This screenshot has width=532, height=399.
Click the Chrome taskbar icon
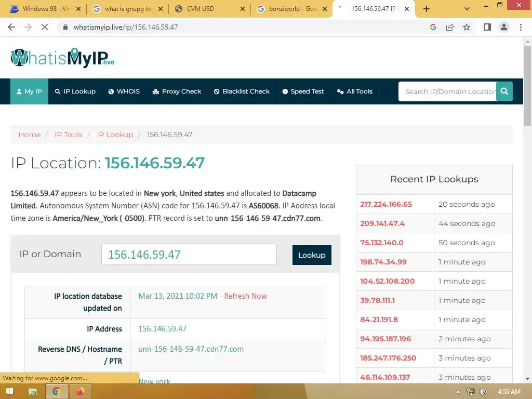(56, 392)
